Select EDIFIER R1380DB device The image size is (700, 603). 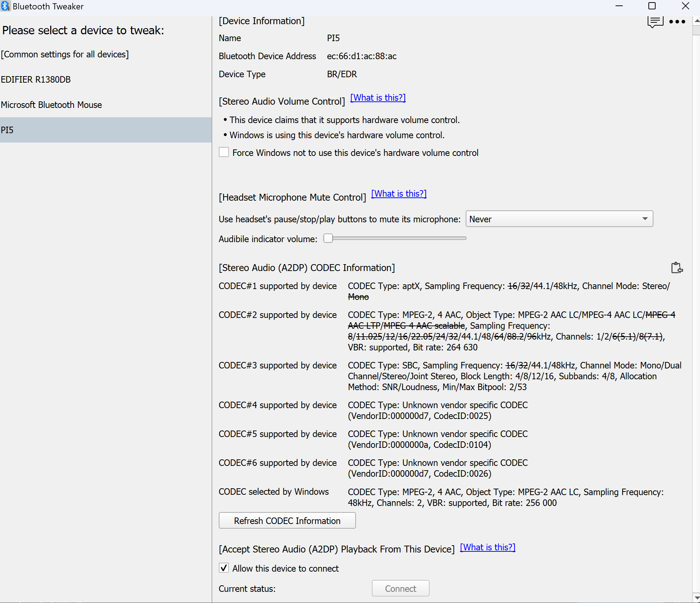[36, 79]
